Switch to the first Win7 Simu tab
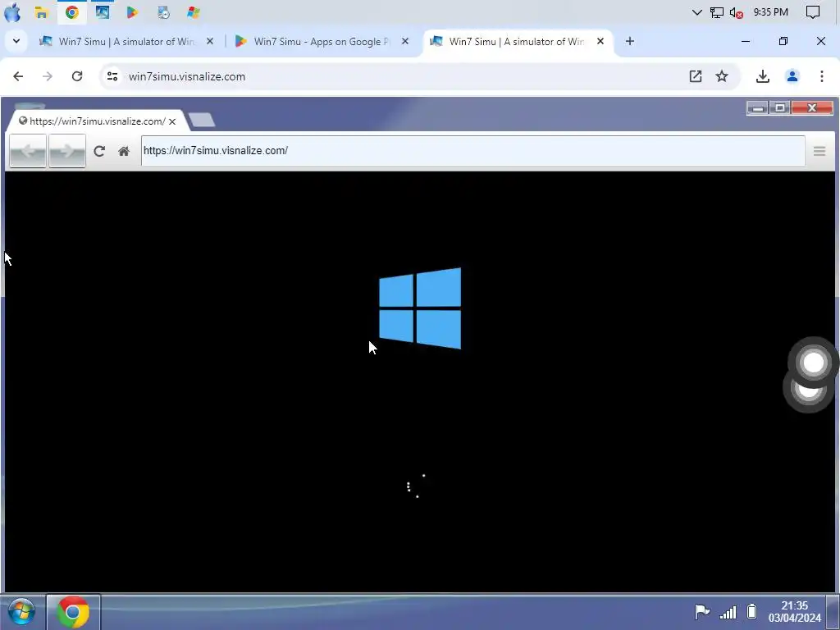This screenshot has height=630, width=840. pyautogui.click(x=126, y=41)
